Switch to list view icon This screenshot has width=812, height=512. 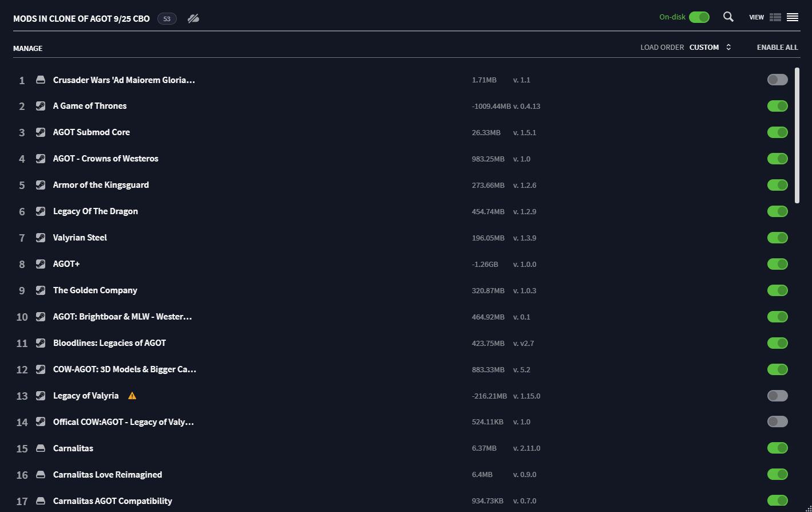(x=793, y=17)
